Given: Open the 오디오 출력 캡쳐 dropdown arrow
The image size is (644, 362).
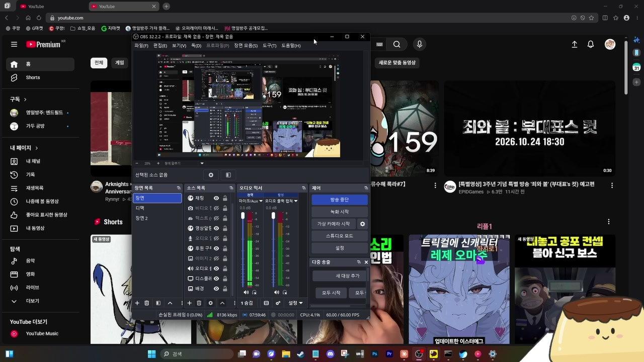Looking at the screenshot, I should [x=296, y=201].
